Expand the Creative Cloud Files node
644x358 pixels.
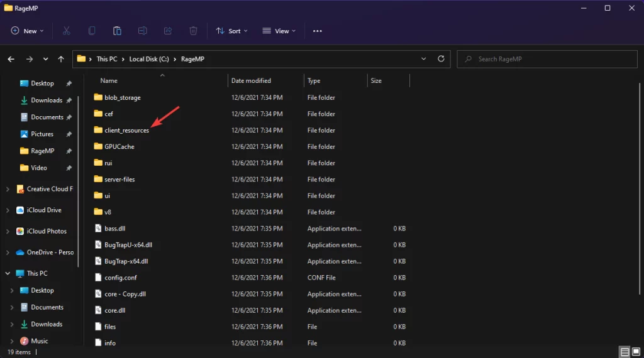tap(8, 189)
